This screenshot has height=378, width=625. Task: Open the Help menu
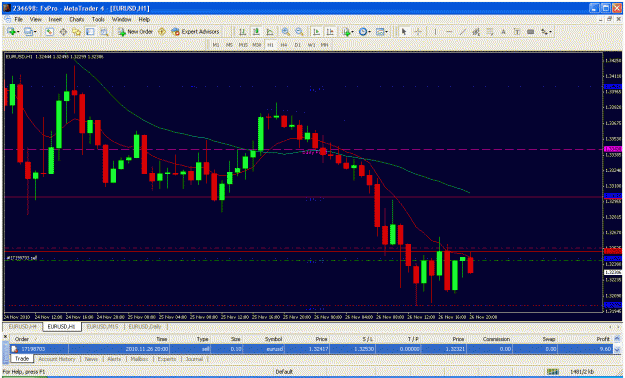click(x=144, y=19)
